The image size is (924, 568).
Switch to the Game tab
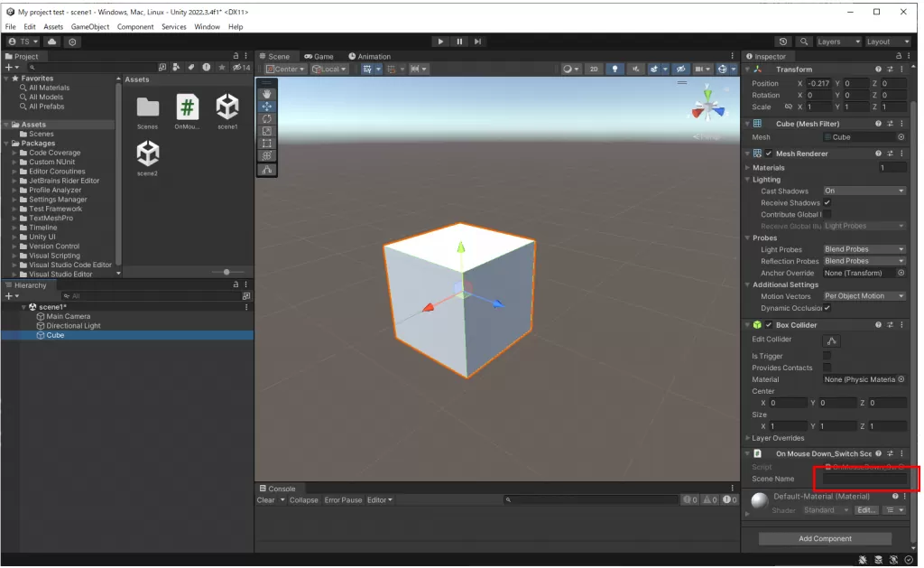coord(319,56)
